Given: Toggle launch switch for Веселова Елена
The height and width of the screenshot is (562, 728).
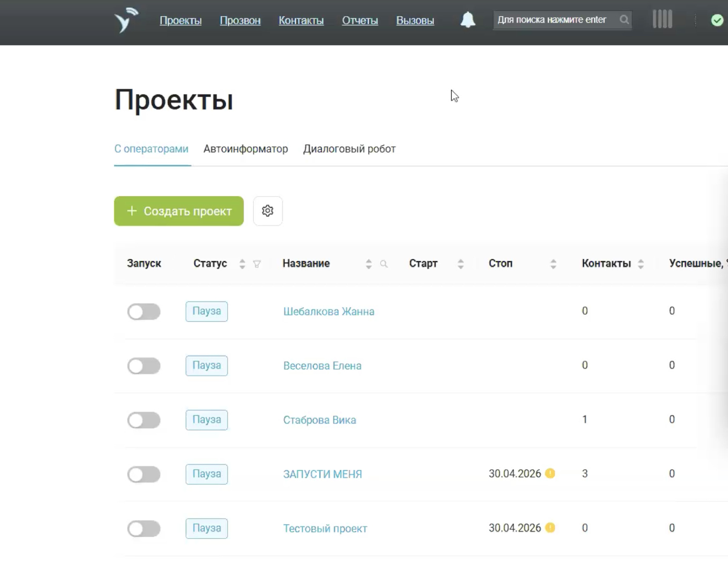Looking at the screenshot, I should point(144,366).
